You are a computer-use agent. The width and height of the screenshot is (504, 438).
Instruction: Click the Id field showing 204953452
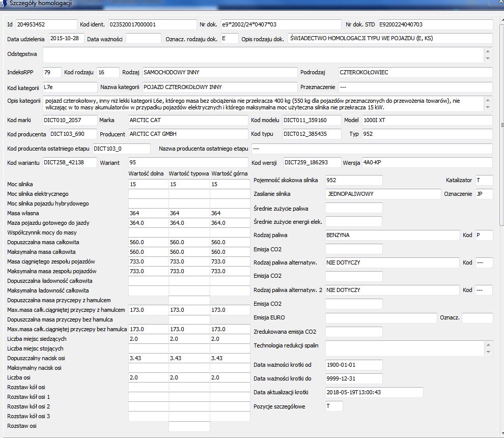tap(46, 24)
